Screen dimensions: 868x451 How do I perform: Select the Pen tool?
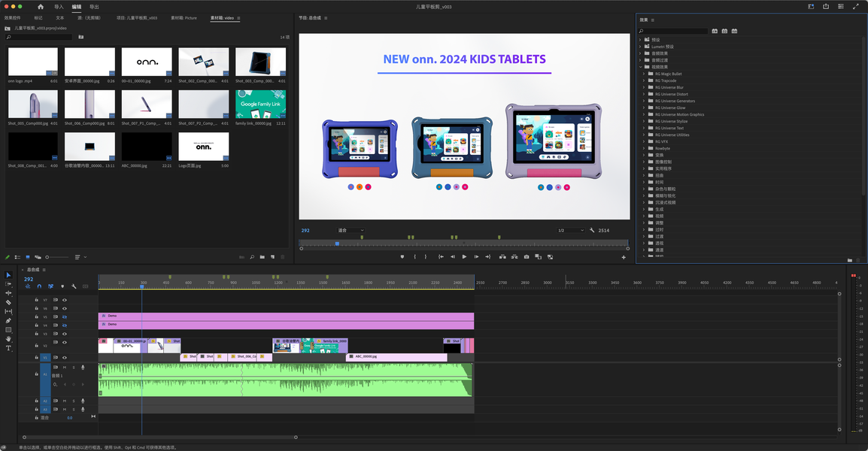(x=8, y=320)
